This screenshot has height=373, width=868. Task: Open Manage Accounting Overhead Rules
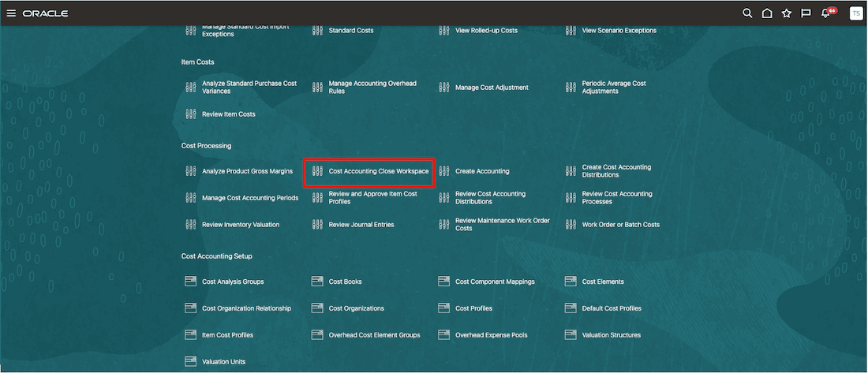(x=372, y=87)
